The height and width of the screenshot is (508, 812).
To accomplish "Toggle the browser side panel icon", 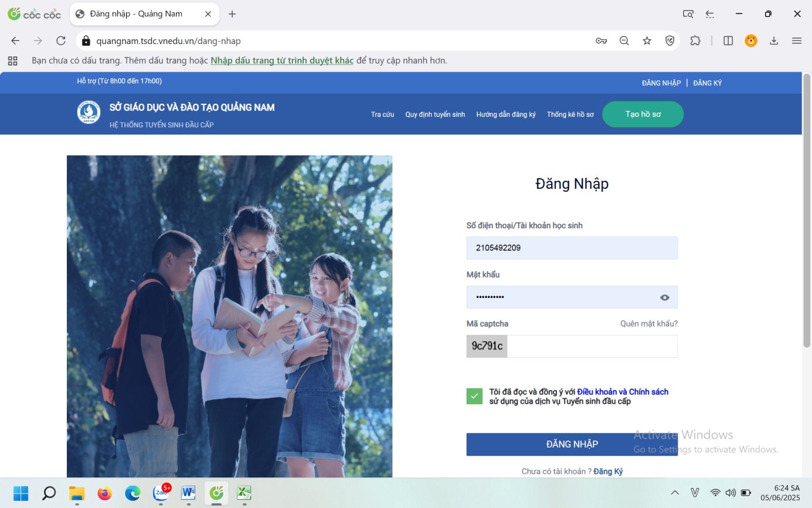I will point(728,41).
